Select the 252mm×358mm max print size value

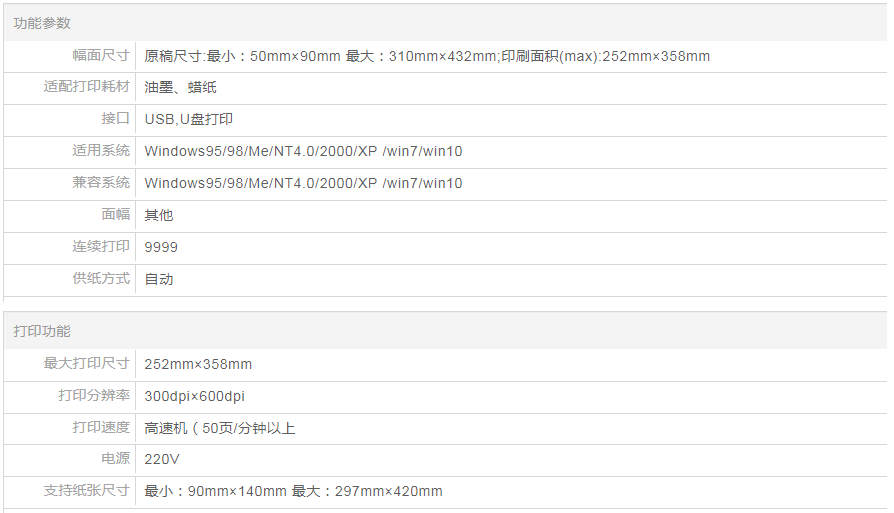pyautogui.click(x=198, y=364)
